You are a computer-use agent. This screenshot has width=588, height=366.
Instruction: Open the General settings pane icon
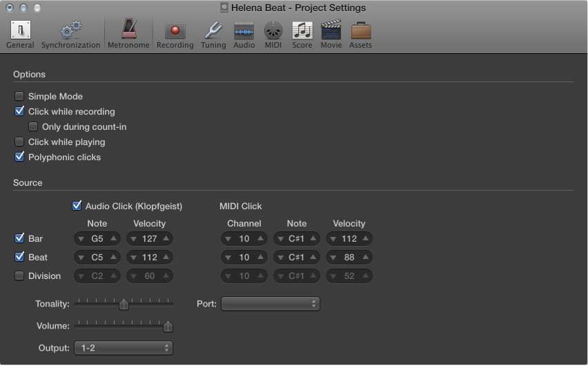pos(20,30)
